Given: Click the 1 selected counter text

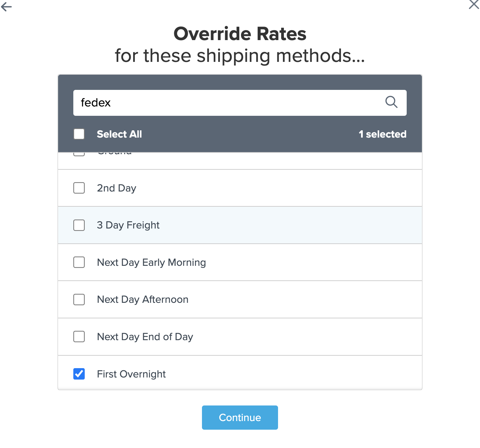Looking at the screenshot, I should [382, 134].
